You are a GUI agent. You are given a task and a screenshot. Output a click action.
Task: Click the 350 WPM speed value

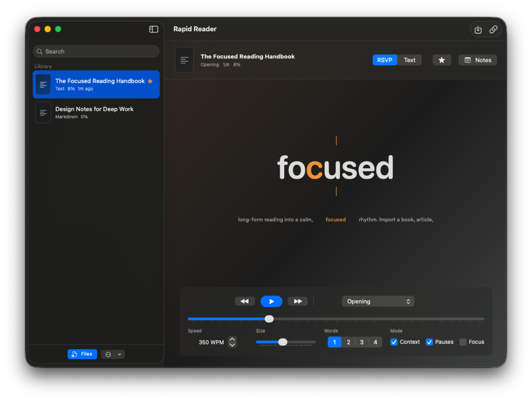pos(211,342)
